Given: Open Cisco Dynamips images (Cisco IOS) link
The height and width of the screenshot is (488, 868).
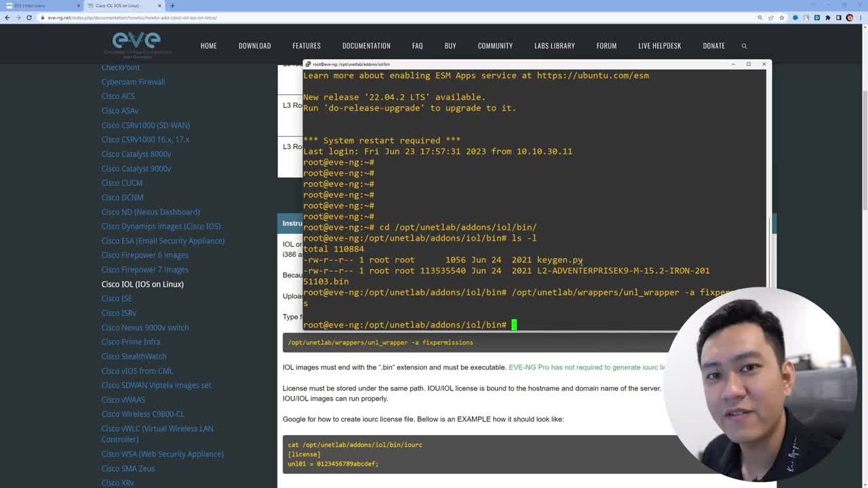Looking at the screenshot, I should tap(161, 226).
